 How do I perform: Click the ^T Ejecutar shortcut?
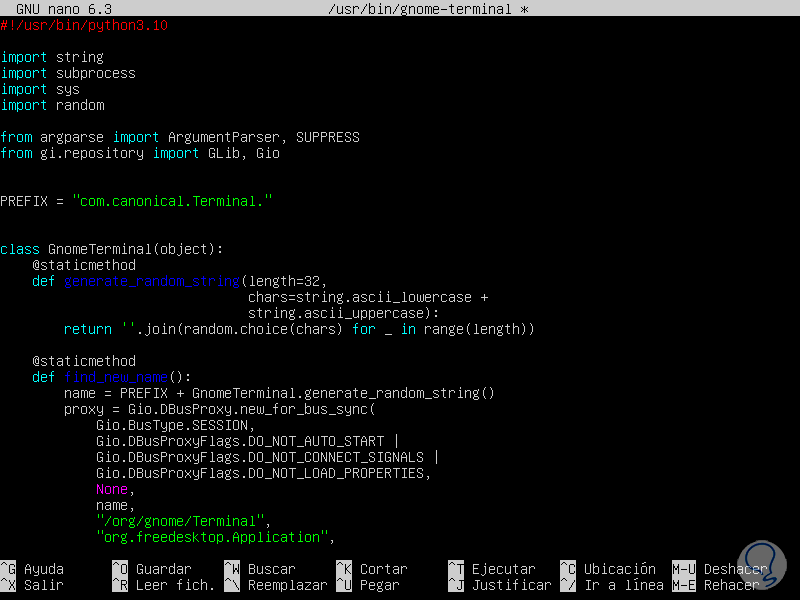[492, 569]
